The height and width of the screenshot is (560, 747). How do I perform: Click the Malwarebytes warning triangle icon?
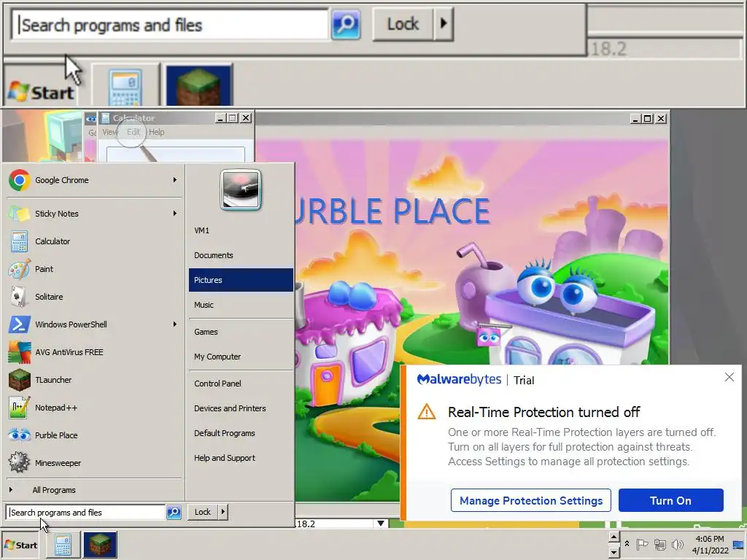click(x=426, y=412)
